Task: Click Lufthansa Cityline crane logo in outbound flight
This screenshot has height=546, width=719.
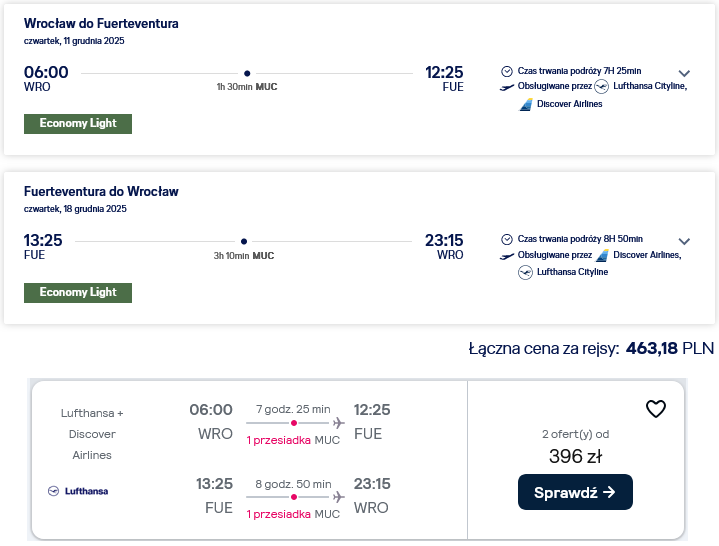Action: [x=602, y=86]
